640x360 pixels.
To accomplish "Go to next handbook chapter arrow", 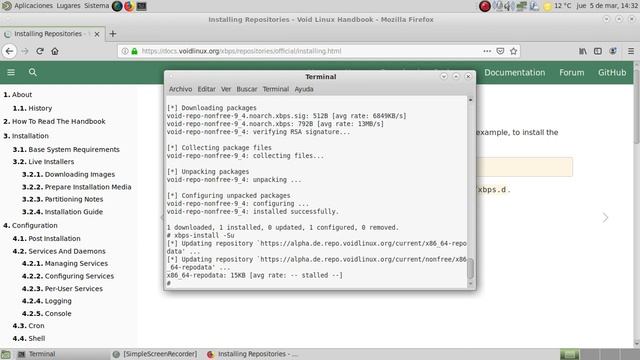I will 605,218.
